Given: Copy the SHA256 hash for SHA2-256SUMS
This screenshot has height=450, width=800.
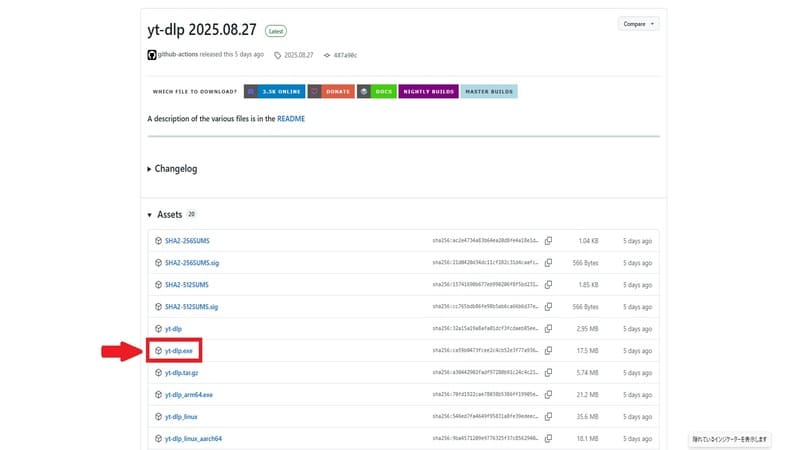Looking at the screenshot, I should click(548, 240).
